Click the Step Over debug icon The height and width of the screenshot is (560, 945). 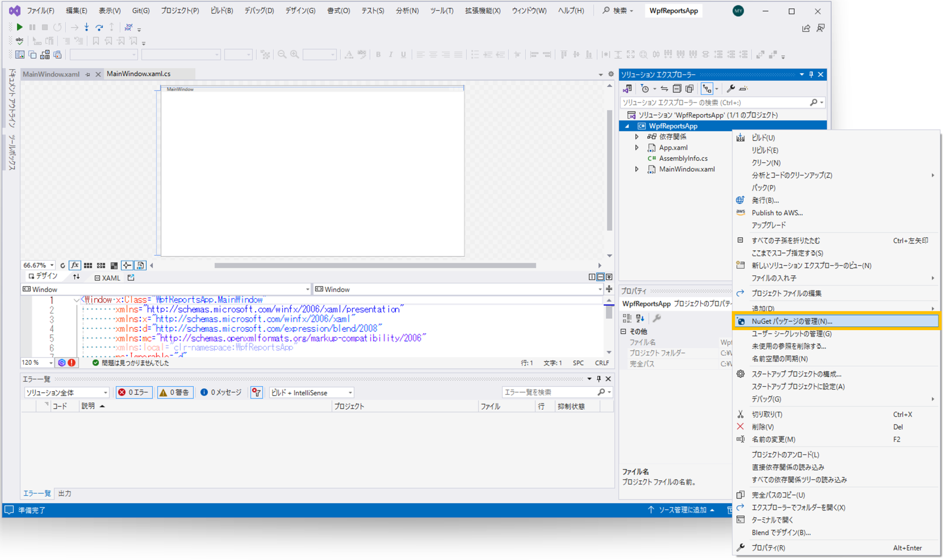tap(99, 27)
